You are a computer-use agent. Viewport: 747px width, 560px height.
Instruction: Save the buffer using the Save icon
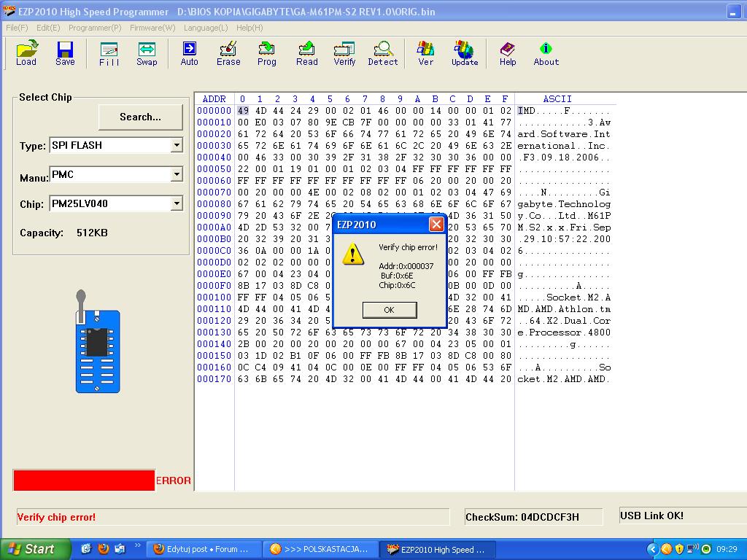click(65, 52)
